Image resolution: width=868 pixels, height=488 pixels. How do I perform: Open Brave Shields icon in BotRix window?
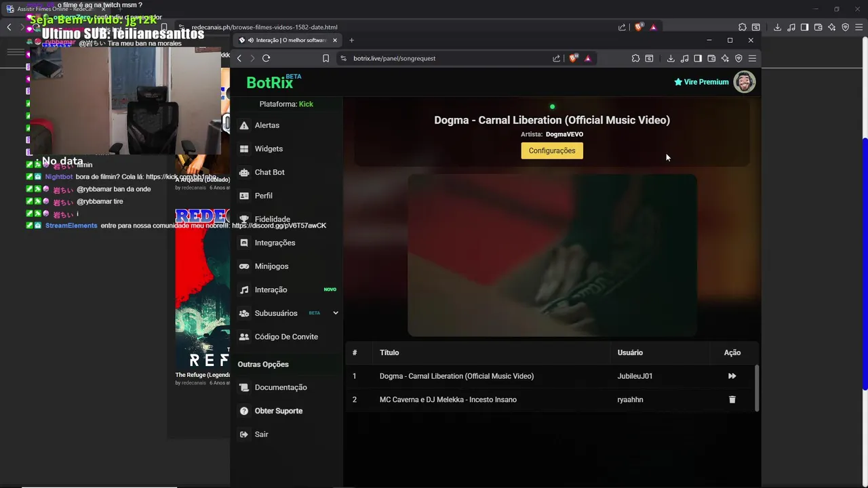click(573, 58)
